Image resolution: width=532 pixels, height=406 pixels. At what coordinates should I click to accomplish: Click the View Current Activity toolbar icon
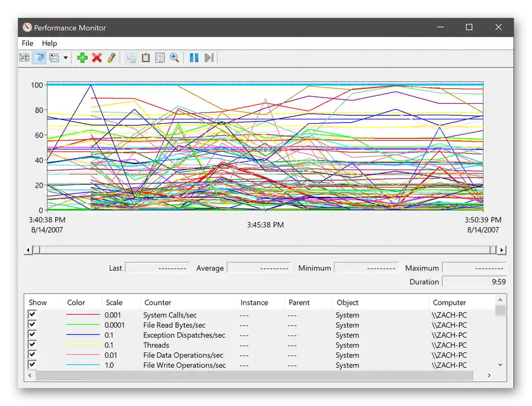[24, 58]
